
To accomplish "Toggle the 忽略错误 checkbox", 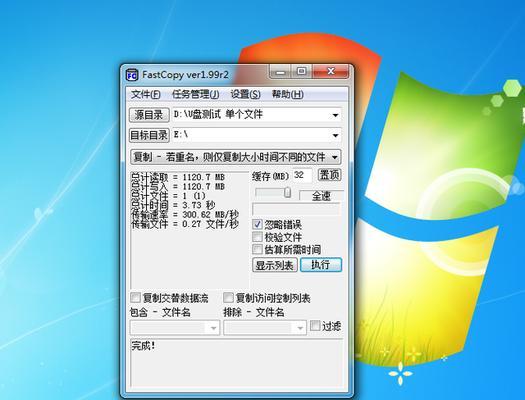I will pos(257,224).
